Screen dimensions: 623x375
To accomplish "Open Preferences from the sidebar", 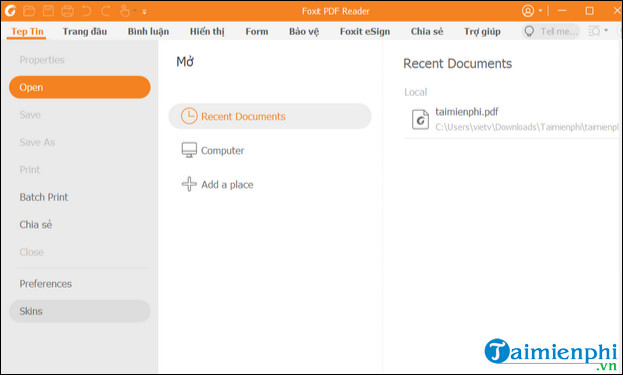I will click(x=45, y=284).
